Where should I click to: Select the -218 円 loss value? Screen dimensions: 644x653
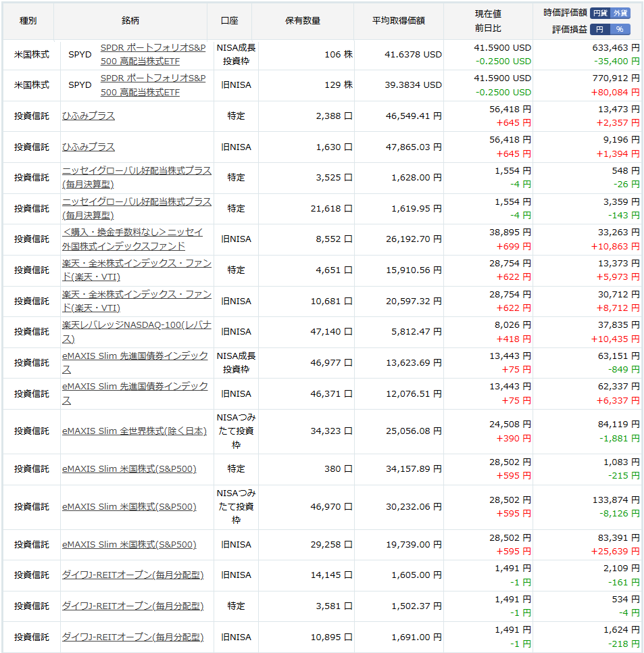624,644
